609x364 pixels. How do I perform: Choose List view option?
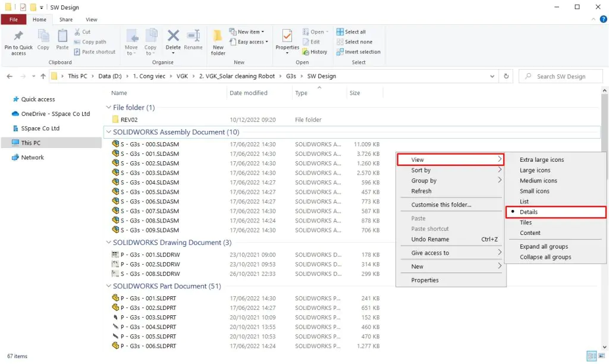click(x=524, y=201)
